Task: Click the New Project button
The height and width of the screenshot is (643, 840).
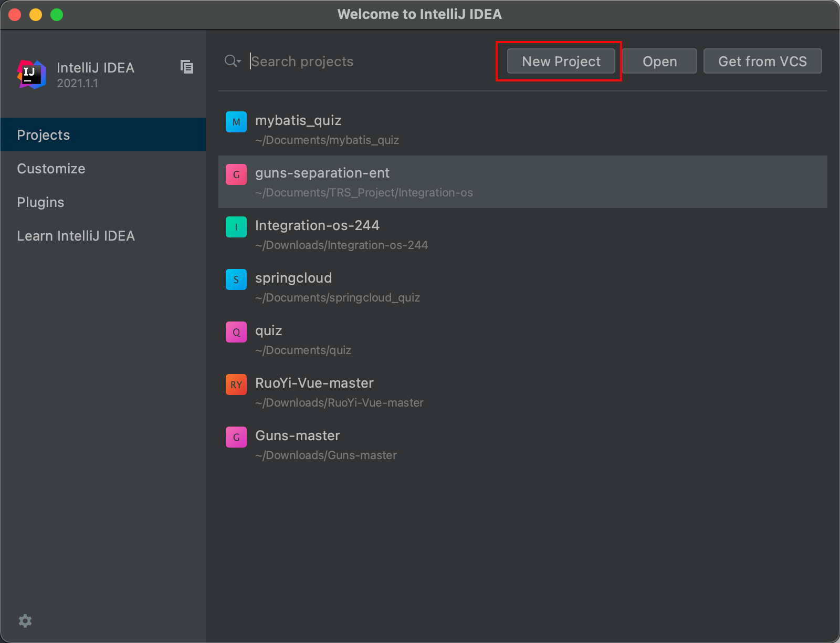Action: 561,61
